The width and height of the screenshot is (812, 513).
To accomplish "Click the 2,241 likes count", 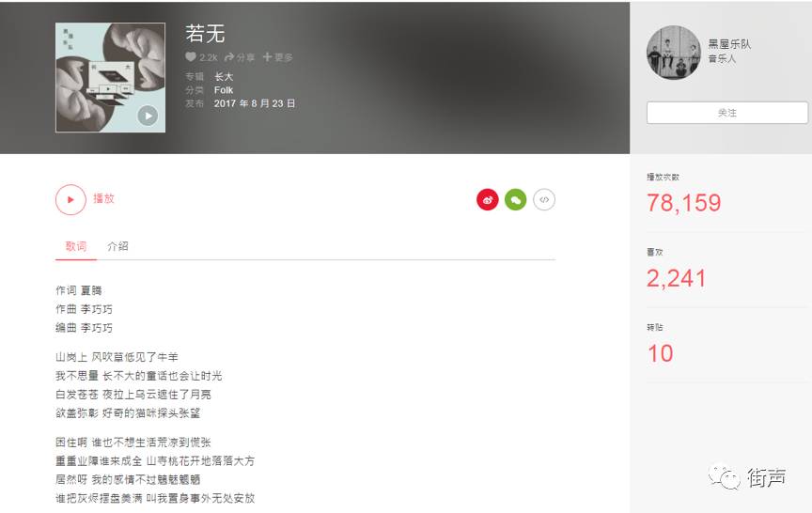I will (x=677, y=278).
